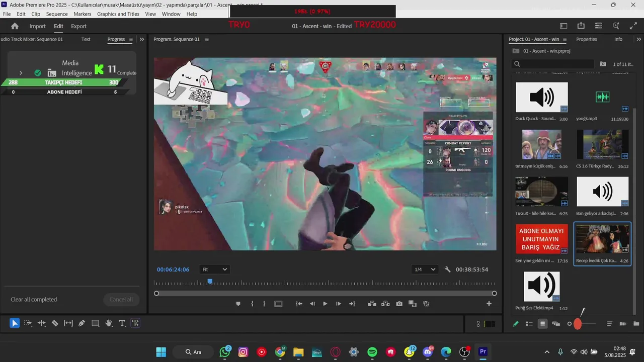
Task: Switch to the Properties panel tab
Action: click(587, 39)
